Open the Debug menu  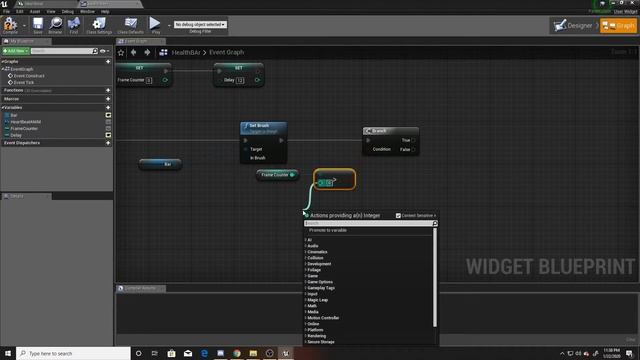point(67,11)
